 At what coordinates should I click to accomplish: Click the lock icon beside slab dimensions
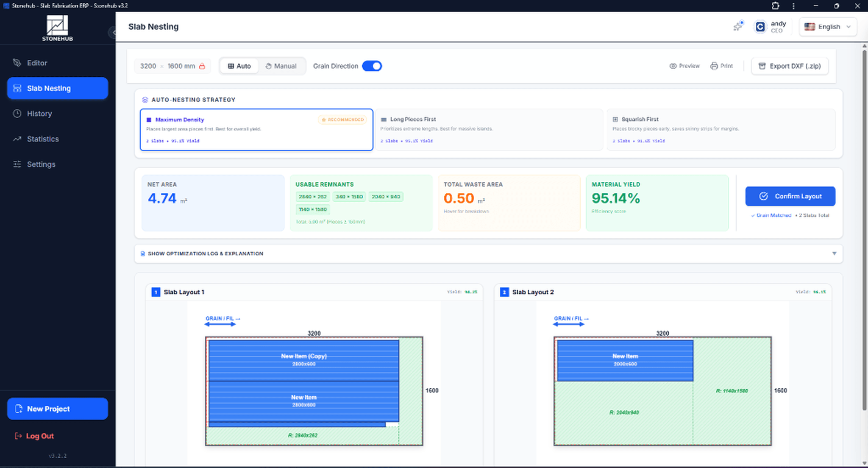[202, 66]
